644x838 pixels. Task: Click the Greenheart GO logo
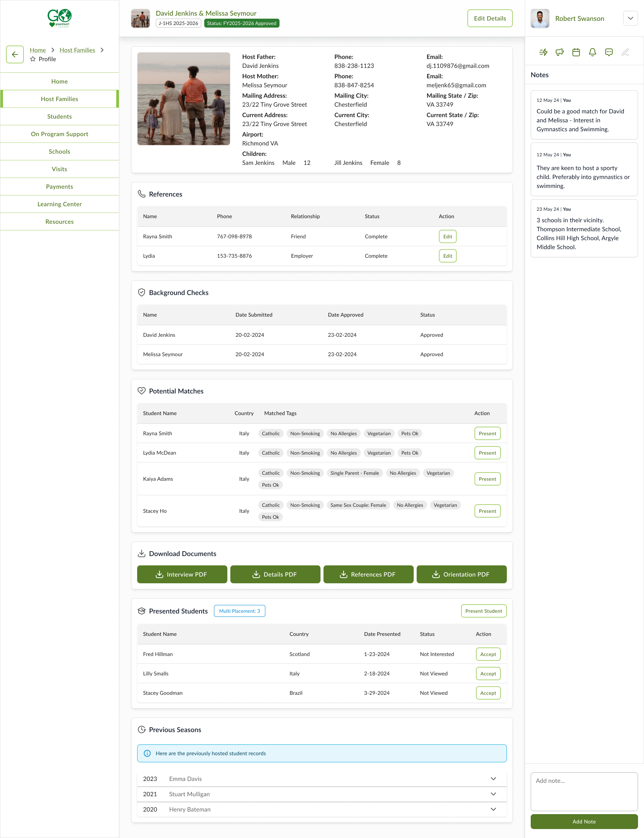point(59,18)
